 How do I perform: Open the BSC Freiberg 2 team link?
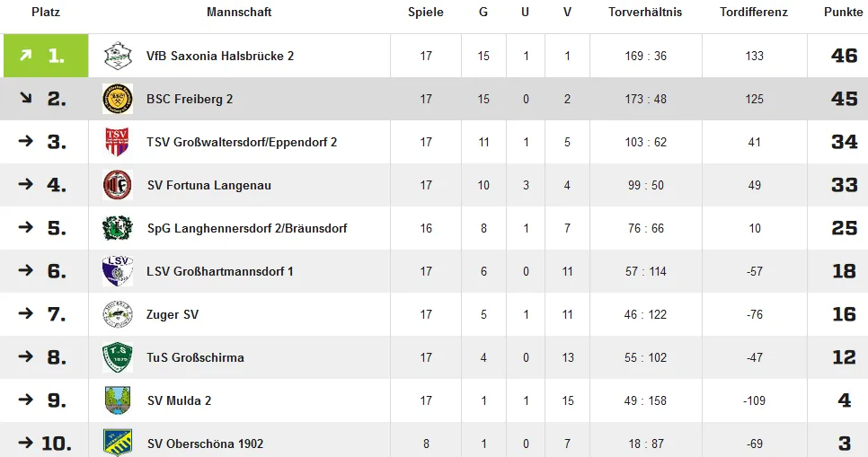tap(190, 99)
